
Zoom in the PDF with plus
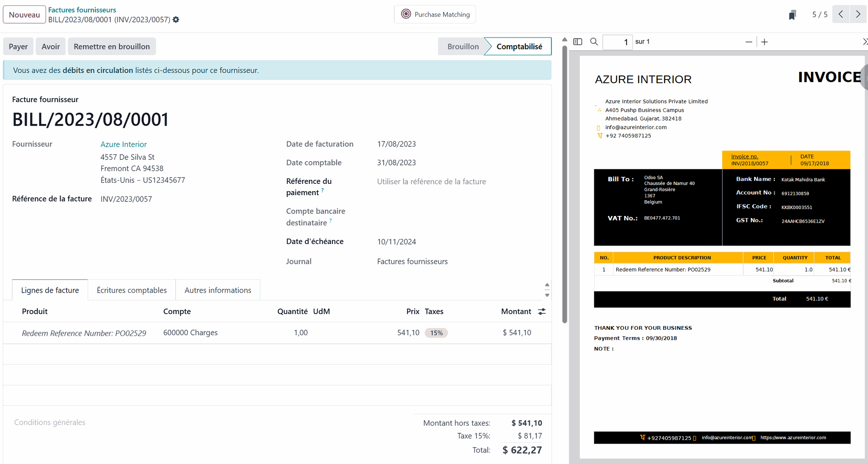[x=764, y=42]
